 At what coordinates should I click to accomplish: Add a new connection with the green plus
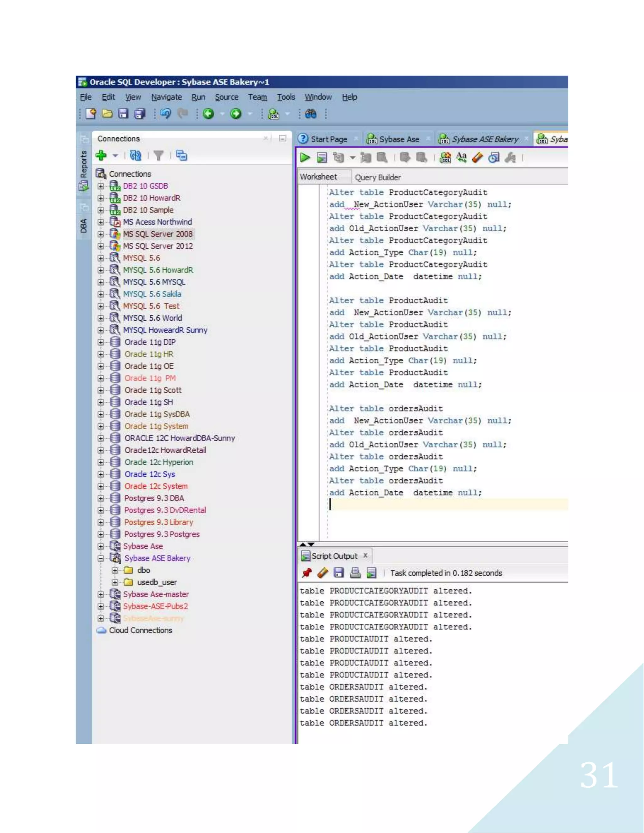[101, 155]
